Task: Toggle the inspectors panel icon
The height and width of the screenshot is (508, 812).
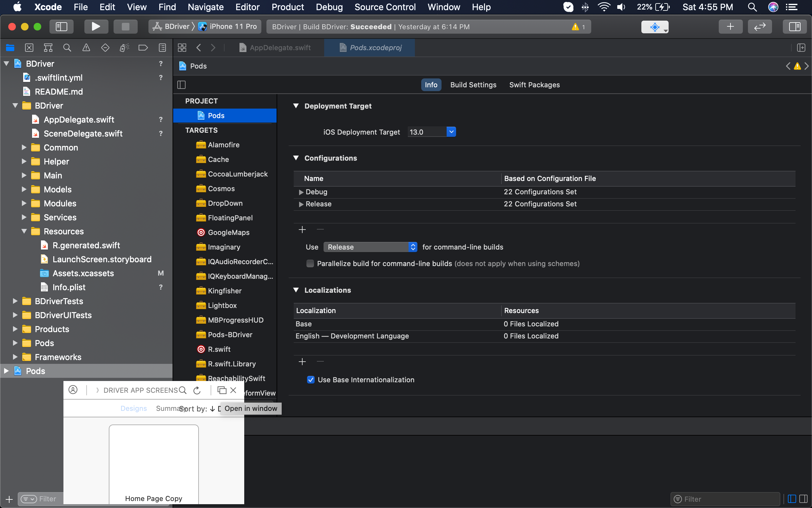Action: coord(795,27)
